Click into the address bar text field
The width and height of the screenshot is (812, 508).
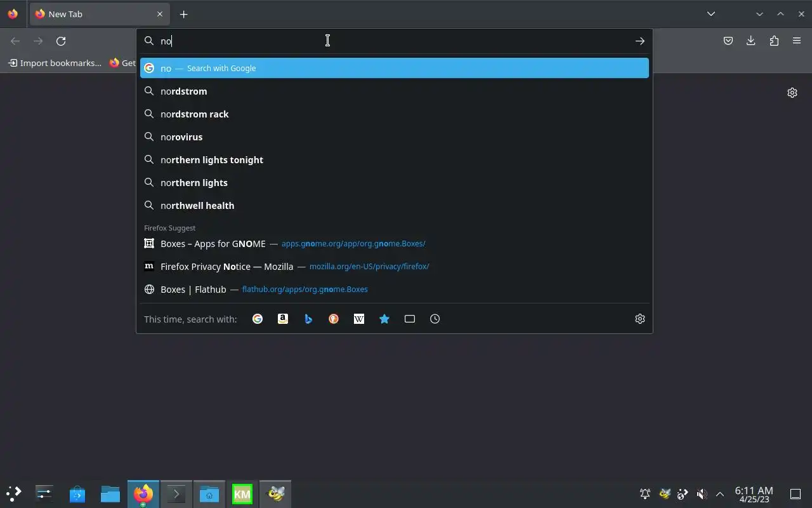click(x=393, y=41)
